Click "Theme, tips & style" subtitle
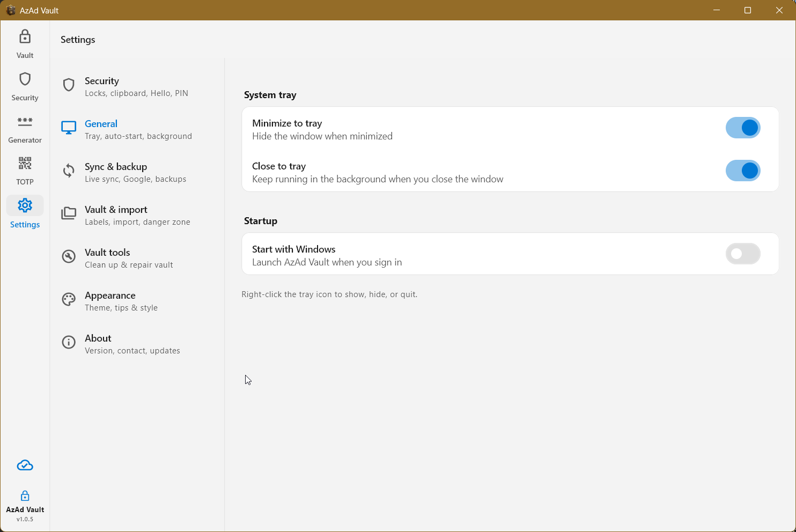Image resolution: width=796 pixels, height=532 pixels. [x=121, y=308]
